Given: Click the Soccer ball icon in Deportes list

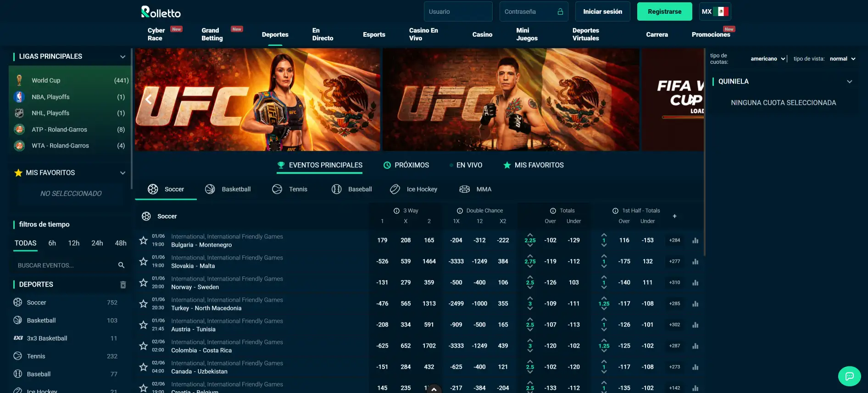Looking at the screenshot, I should pos(18,302).
